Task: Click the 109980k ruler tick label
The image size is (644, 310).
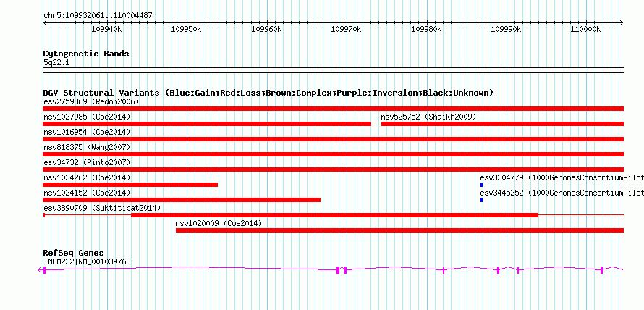Action: coord(426,29)
